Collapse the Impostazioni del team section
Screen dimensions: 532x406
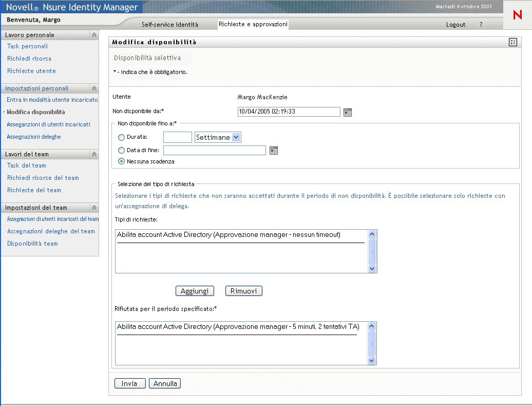[x=94, y=208]
